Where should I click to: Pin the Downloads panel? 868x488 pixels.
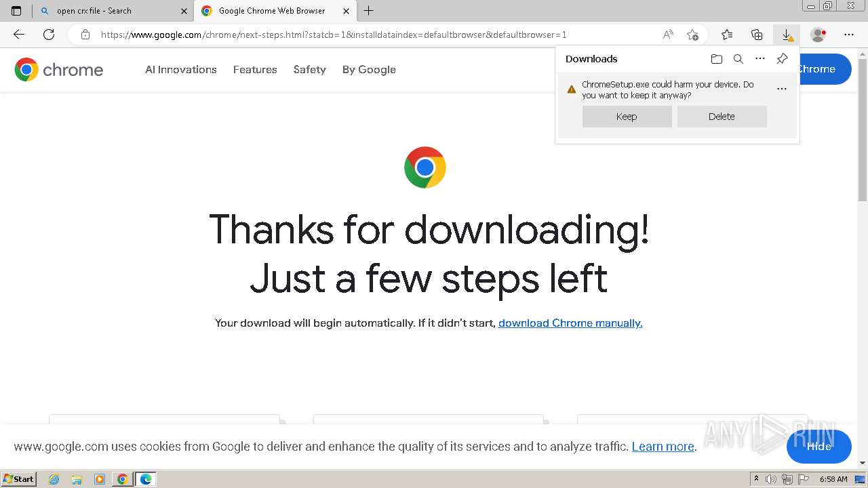[782, 59]
